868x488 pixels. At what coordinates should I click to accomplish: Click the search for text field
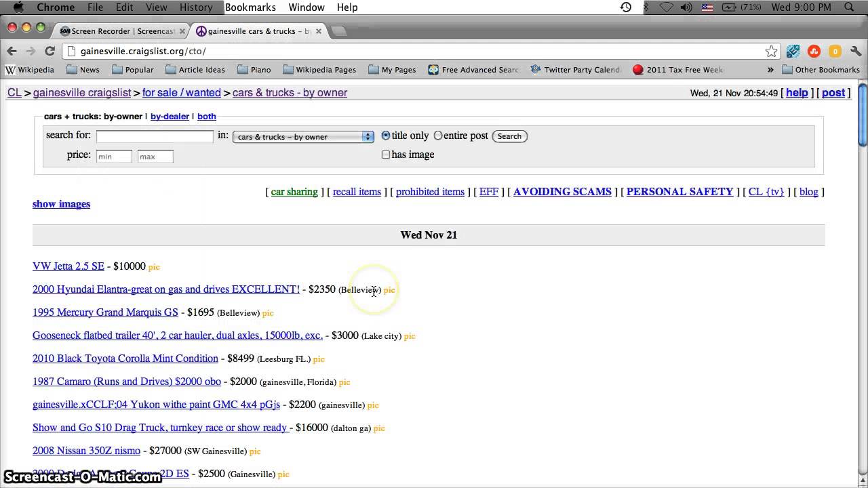[x=155, y=136]
